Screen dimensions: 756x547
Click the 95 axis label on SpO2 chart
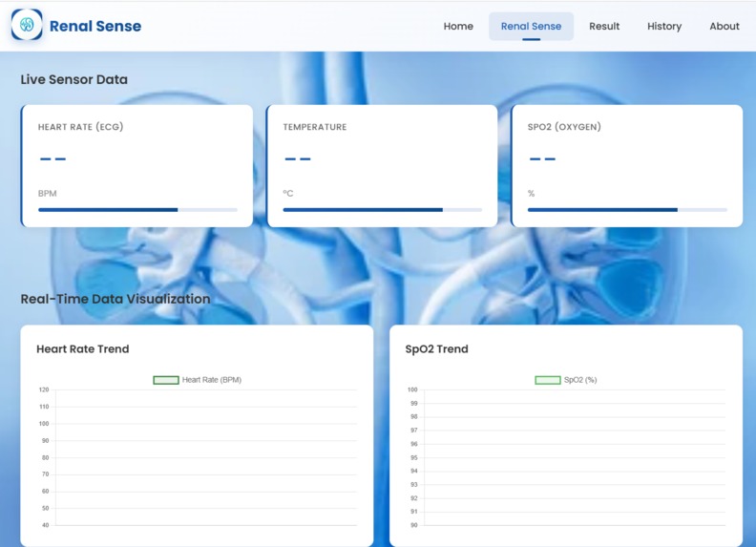(x=414, y=458)
